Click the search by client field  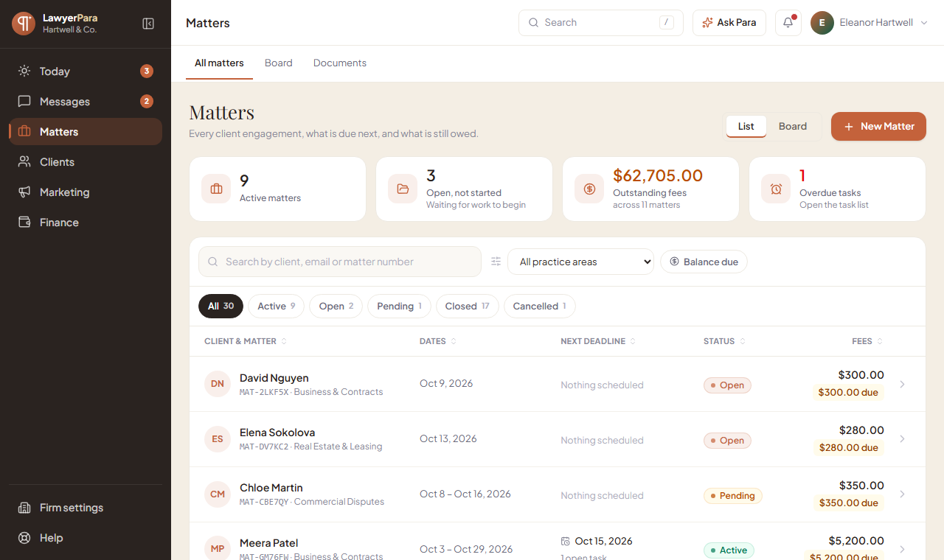(340, 262)
